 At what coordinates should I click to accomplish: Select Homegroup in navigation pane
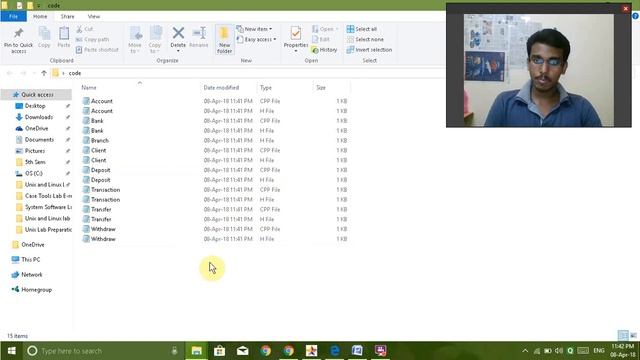pos(36,290)
